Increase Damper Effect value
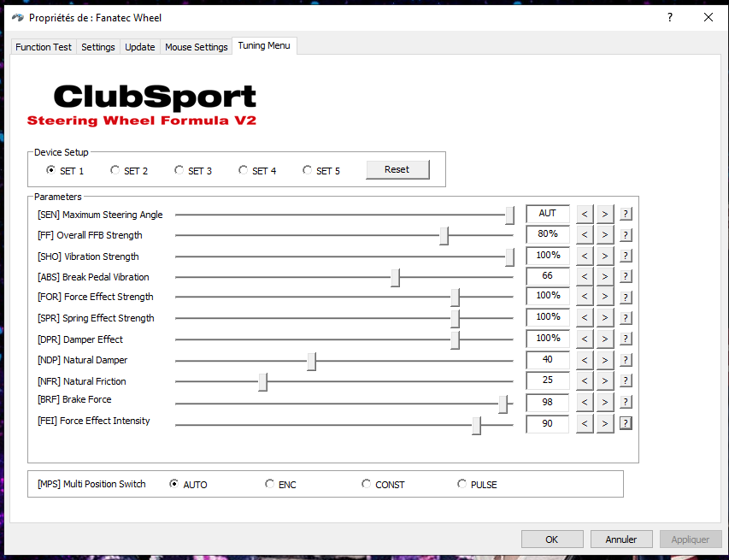 coord(605,339)
